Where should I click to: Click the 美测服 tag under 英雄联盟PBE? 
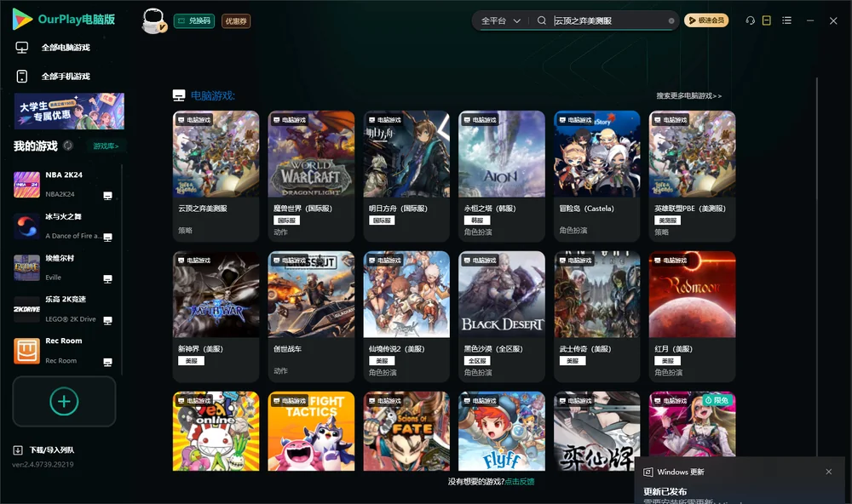point(668,220)
